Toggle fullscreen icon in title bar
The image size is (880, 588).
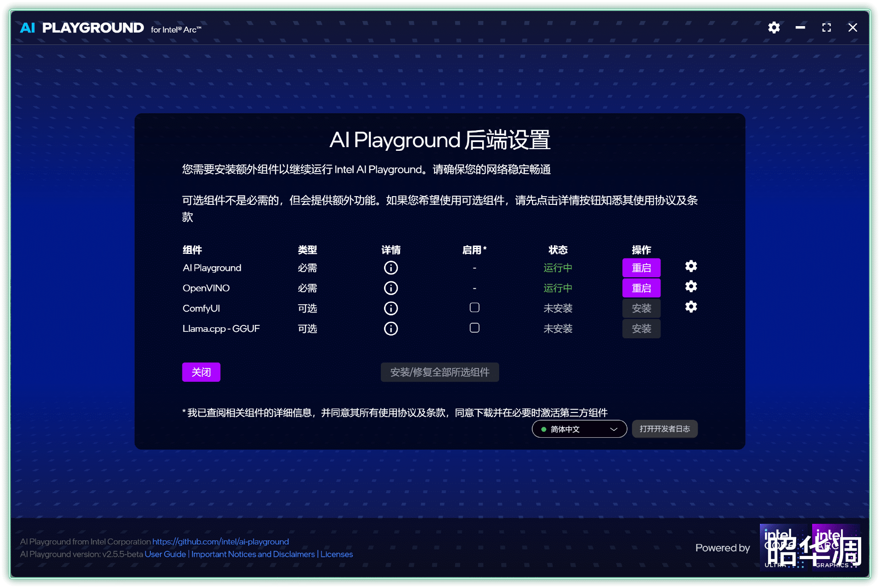pyautogui.click(x=826, y=27)
